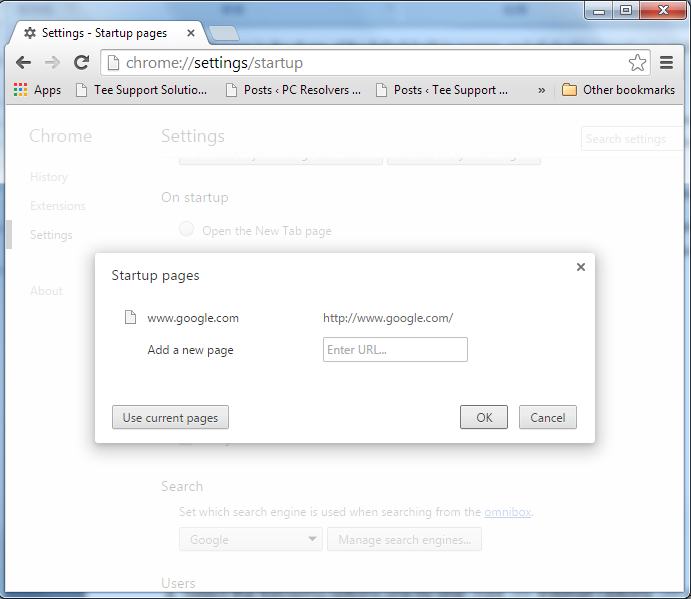Viewport: 691px width, 599px height.
Task: Open History in the Chrome sidebar
Action: [48, 177]
